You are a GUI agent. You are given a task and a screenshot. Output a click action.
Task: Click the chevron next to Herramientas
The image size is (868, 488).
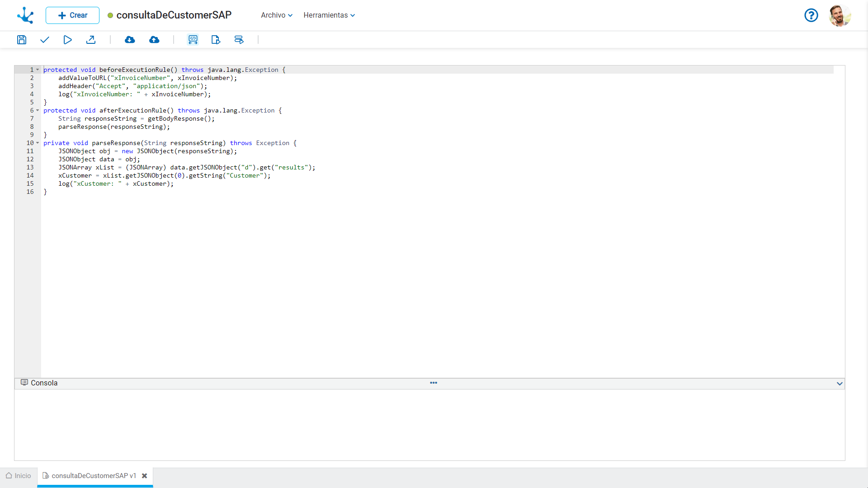pos(353,15)
